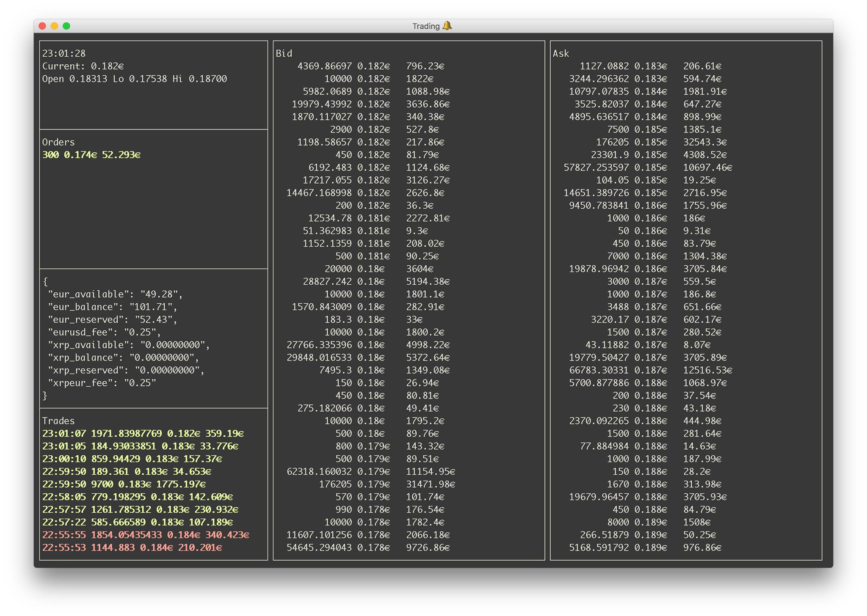
Task: Select the 23:01:05 trade of 184.93033851
Action: point(140,446)
